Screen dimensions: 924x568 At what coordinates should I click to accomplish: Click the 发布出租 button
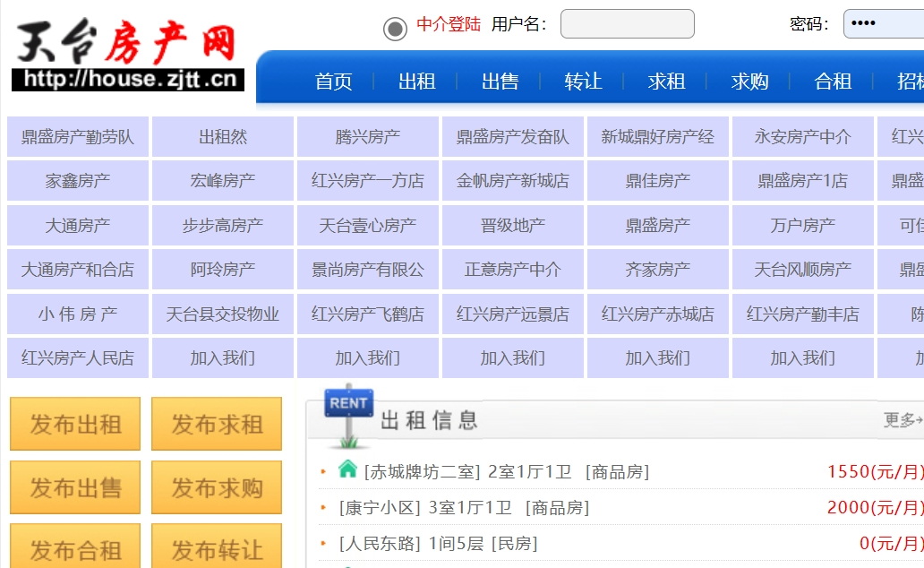75,424
